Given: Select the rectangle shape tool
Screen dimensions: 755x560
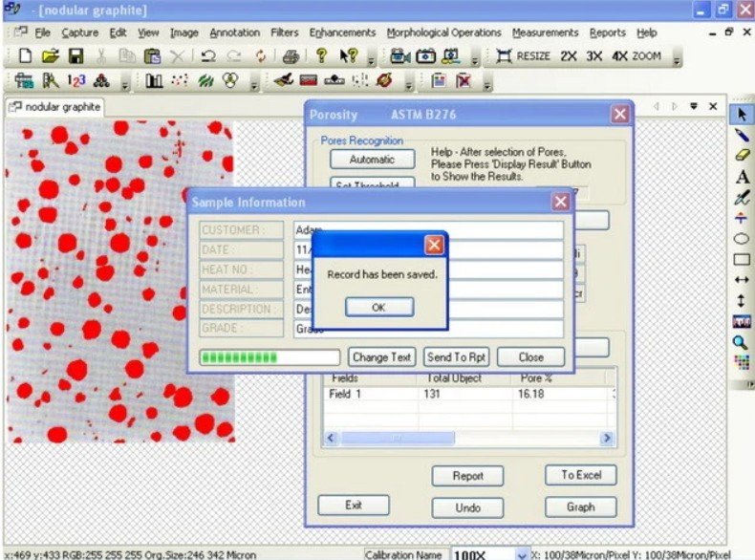Looking at the screenshot, I should click(x=742, y=260).
